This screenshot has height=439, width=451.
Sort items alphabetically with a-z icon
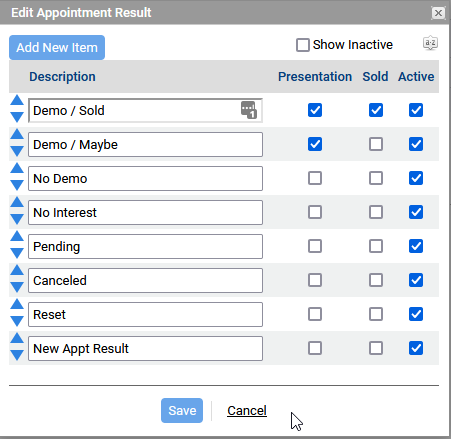coord(430,43)
